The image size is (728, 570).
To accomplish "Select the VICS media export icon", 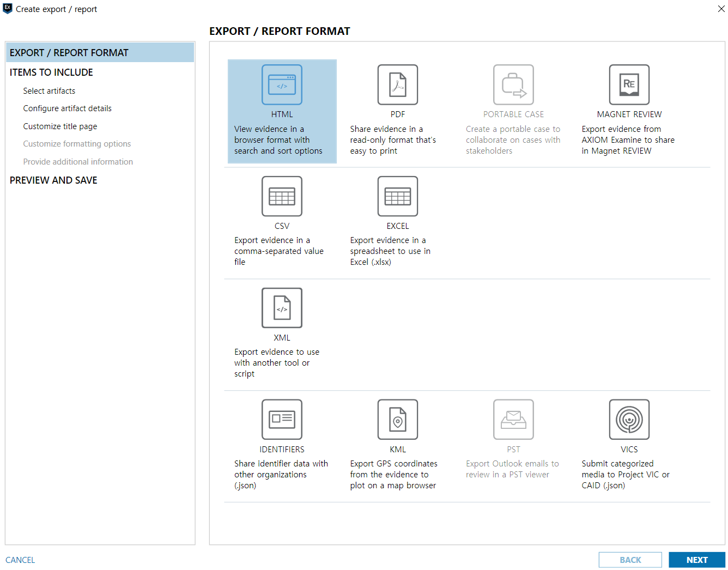I will click(x=629, y=420).
